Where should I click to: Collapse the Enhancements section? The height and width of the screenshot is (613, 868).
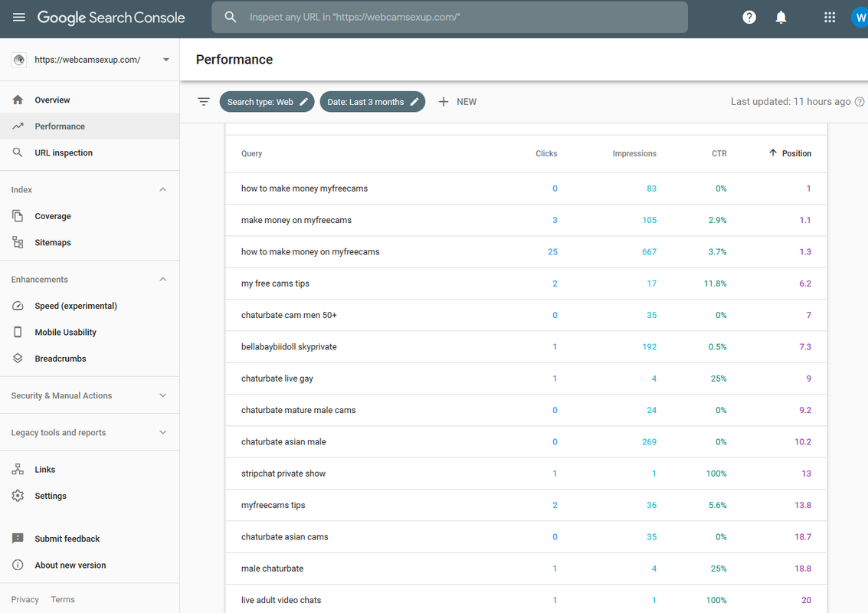tap(162, 279)
